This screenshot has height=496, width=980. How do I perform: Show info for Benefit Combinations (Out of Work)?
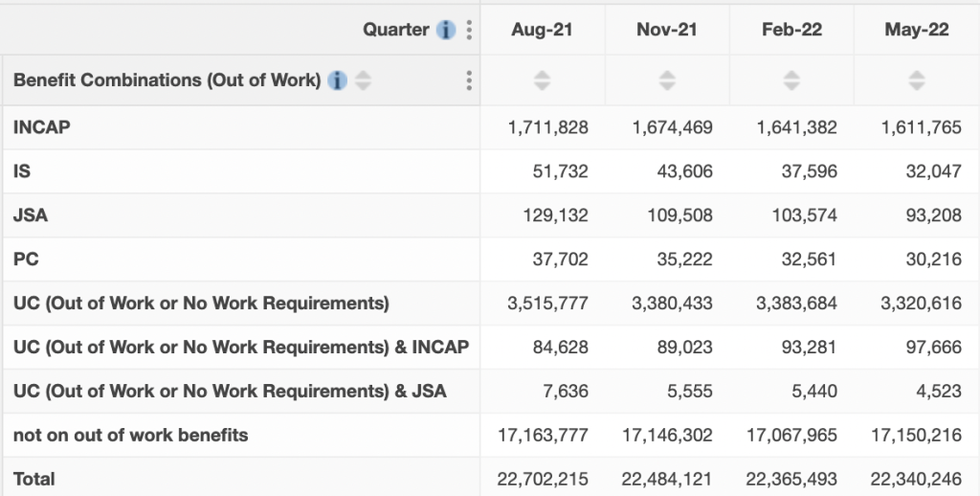pos(337,80)
